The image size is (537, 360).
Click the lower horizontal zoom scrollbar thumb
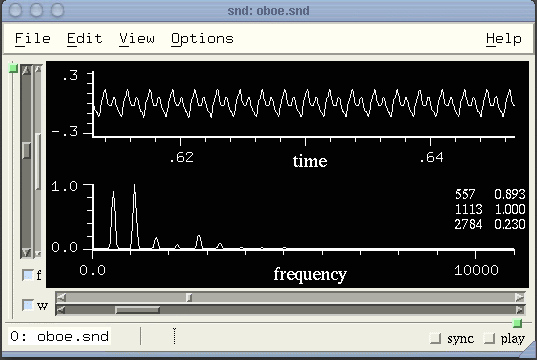(137, 310)
